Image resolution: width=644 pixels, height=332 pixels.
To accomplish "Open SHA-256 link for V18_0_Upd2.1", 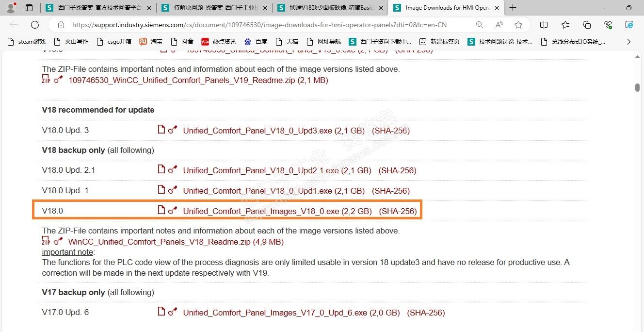I will point(398,170).
